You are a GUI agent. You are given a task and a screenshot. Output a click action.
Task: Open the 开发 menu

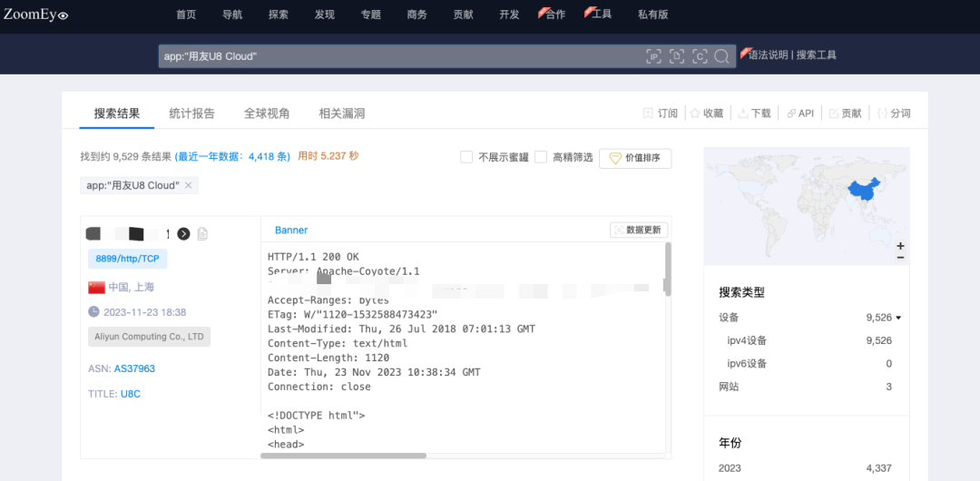(509, 15)
